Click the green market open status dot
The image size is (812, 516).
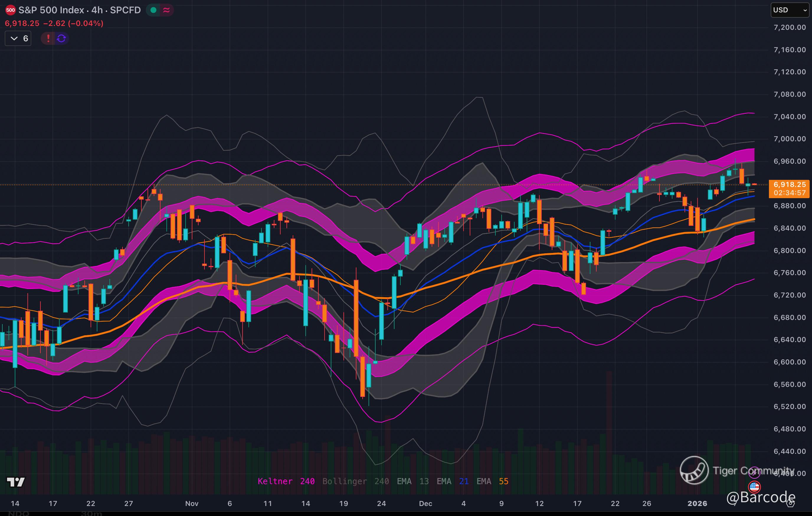pos(153,10)
